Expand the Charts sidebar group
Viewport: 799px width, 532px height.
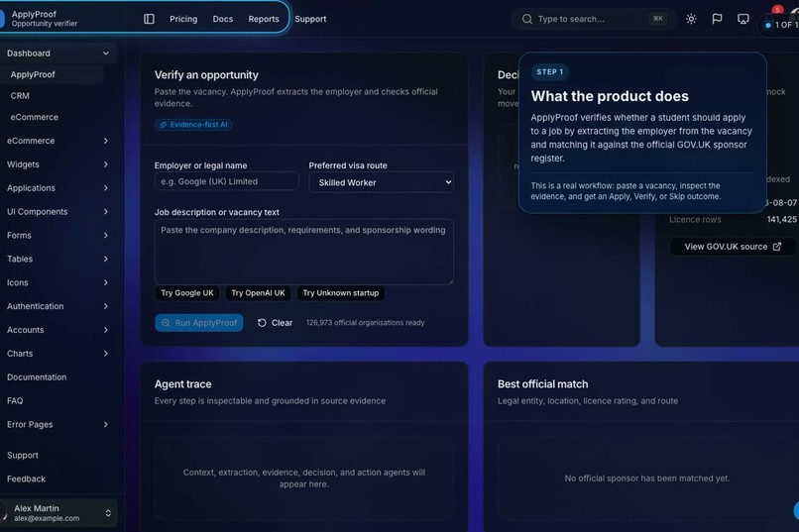58,354
